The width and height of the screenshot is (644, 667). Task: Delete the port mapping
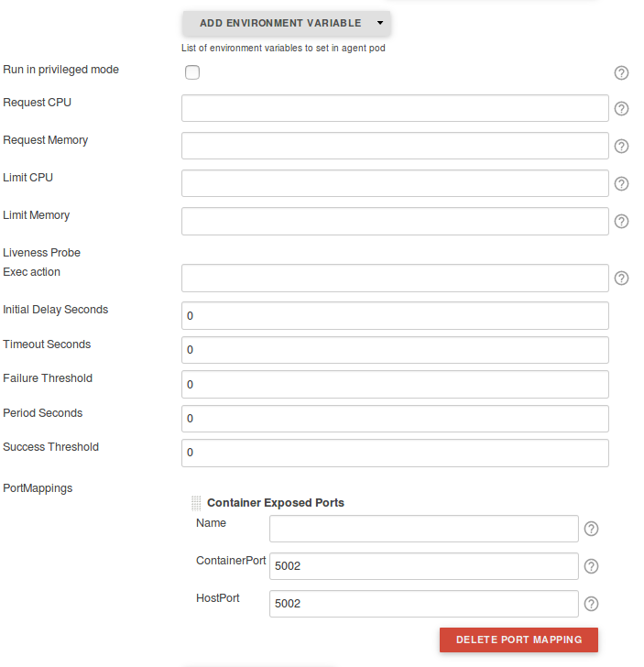(518, 640)
